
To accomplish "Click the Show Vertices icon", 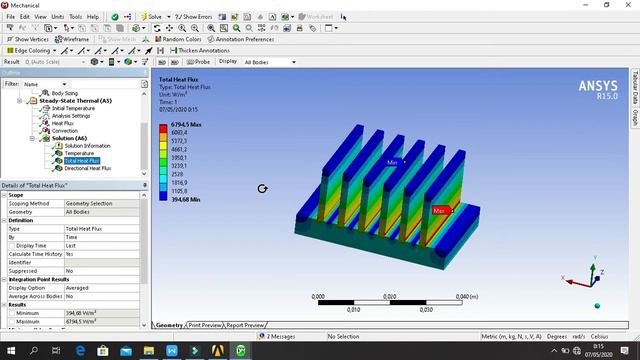I will (10, 39).
